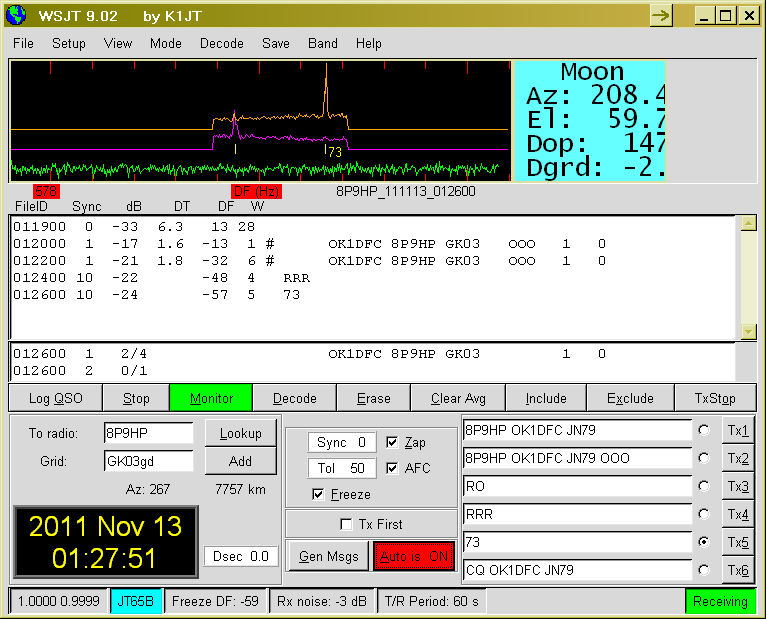
Task: Click the RO message field
Action: point(577,486)
